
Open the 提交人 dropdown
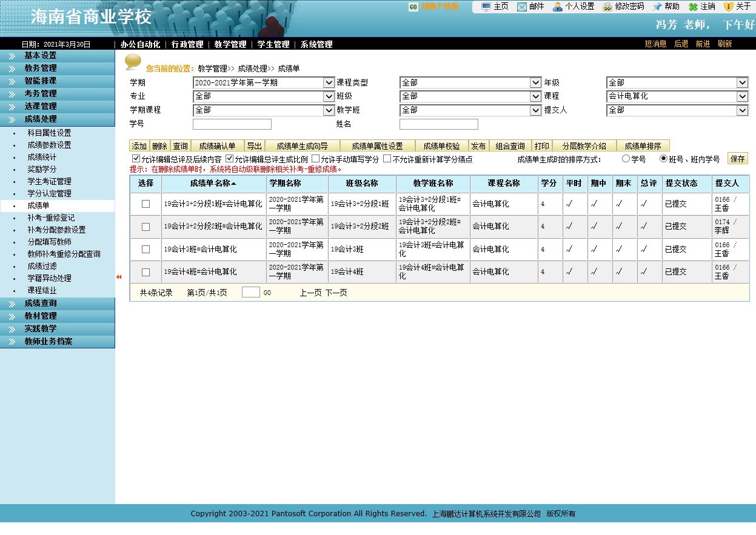tap(677, 110)
